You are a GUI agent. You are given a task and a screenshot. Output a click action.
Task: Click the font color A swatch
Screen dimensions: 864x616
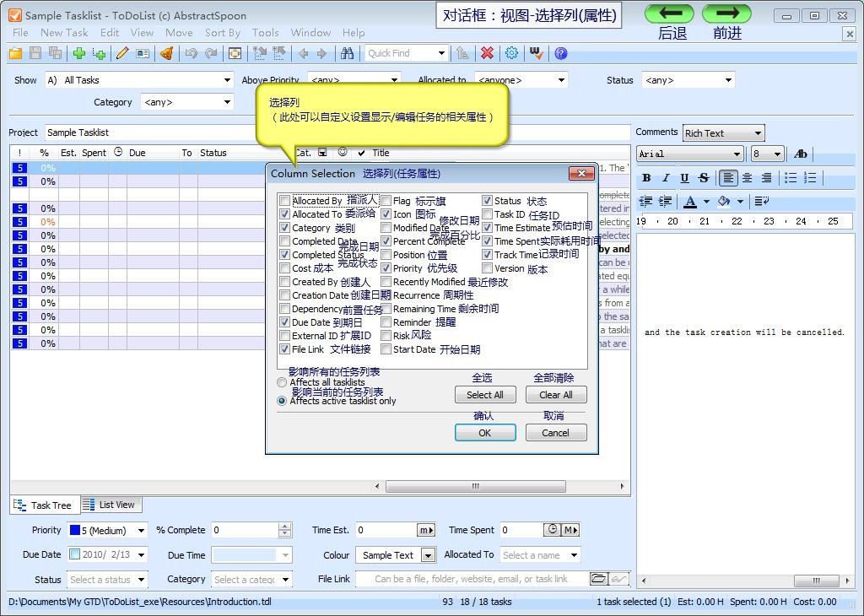[x=690, y=202]
